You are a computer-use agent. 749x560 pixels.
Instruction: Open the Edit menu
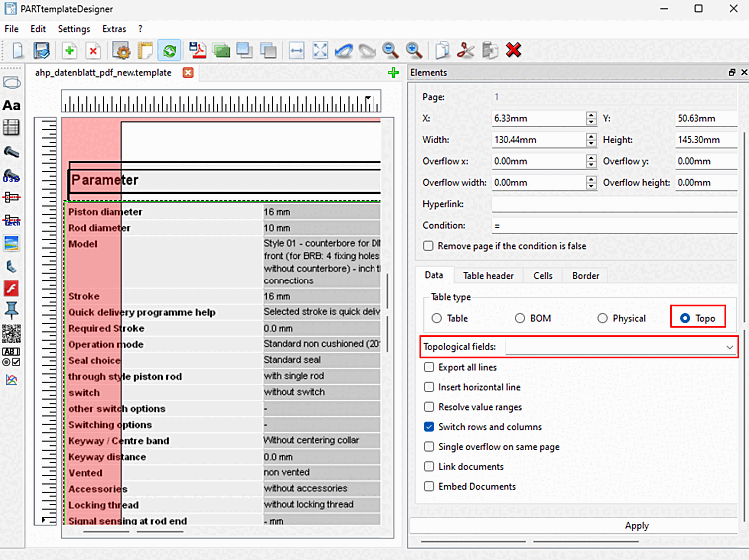[x=38, y=29]
